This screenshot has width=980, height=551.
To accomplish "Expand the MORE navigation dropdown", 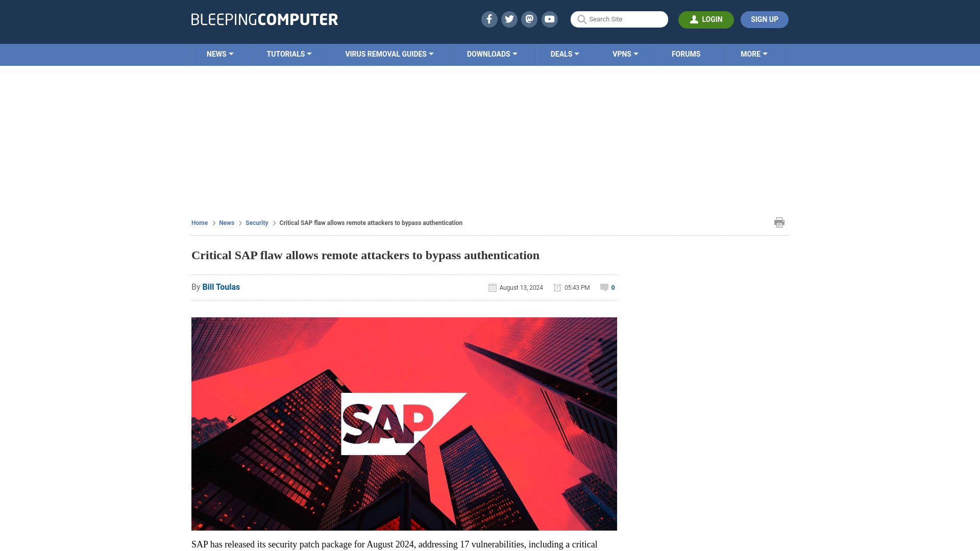I will (x=754, y=54).
